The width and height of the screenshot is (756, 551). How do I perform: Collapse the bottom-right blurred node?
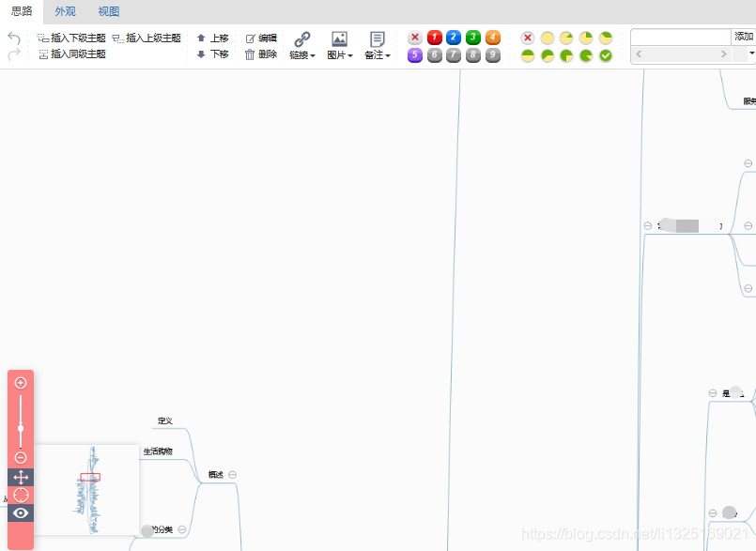tap(713, 513)
